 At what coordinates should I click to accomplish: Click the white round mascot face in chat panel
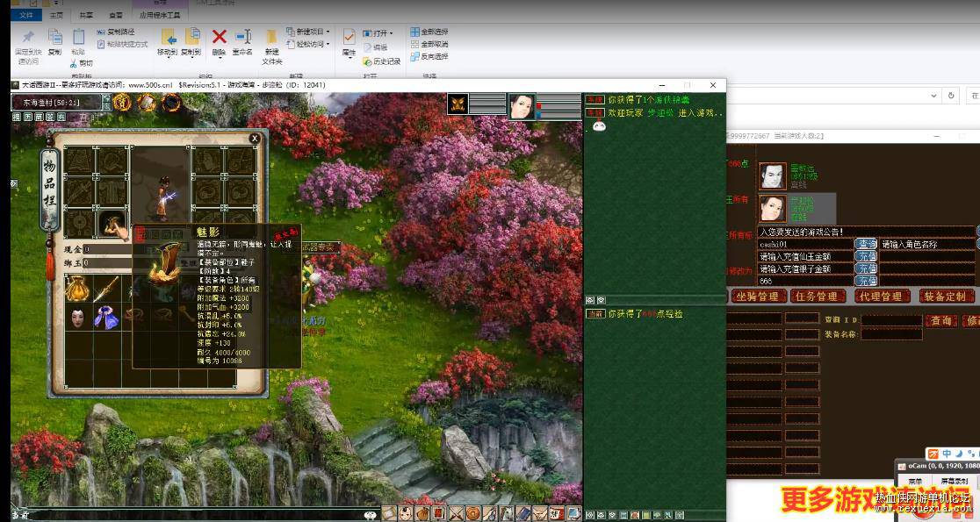pyautogui.click(x=599, y=126)
